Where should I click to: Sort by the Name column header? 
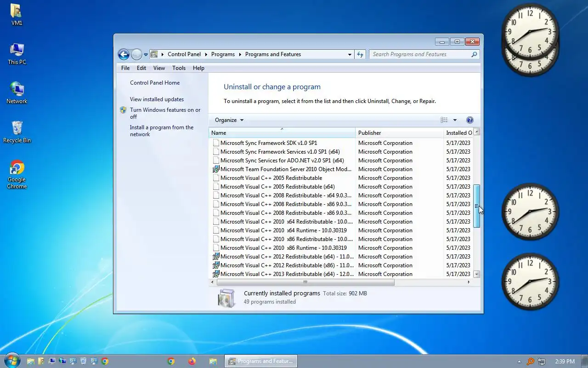click(282, 133)
